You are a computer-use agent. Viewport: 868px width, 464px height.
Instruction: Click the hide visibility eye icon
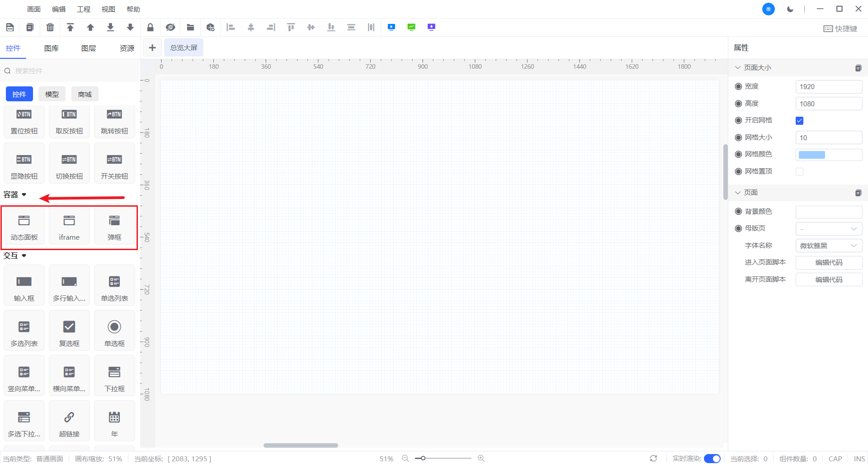coord(170,27)
